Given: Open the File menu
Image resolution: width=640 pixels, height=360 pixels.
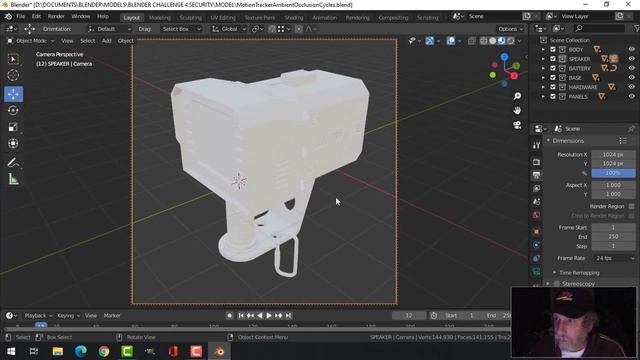Looking at the screenshot, I should coord(20,16).
